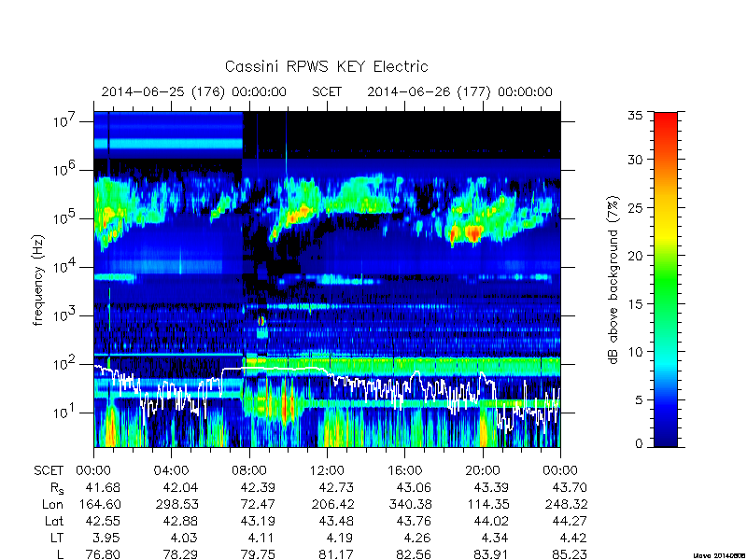
Task: Click the 10^3 frequency tick label
Action: coord(64,315)
